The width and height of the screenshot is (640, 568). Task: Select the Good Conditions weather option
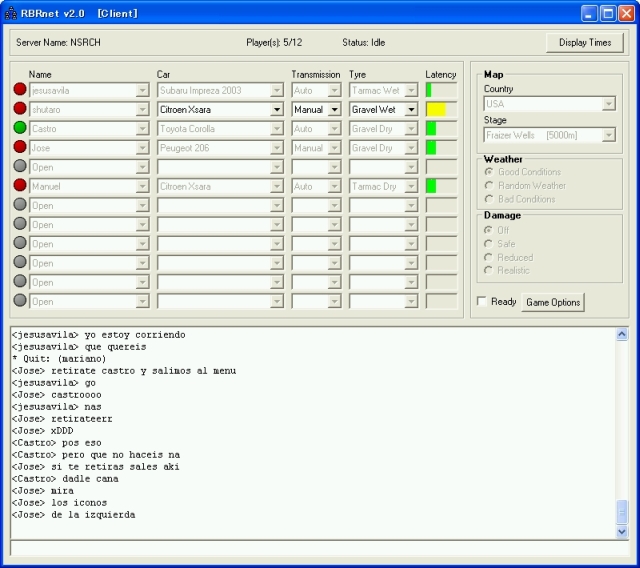pyautogui.click(x=489, y=172)
